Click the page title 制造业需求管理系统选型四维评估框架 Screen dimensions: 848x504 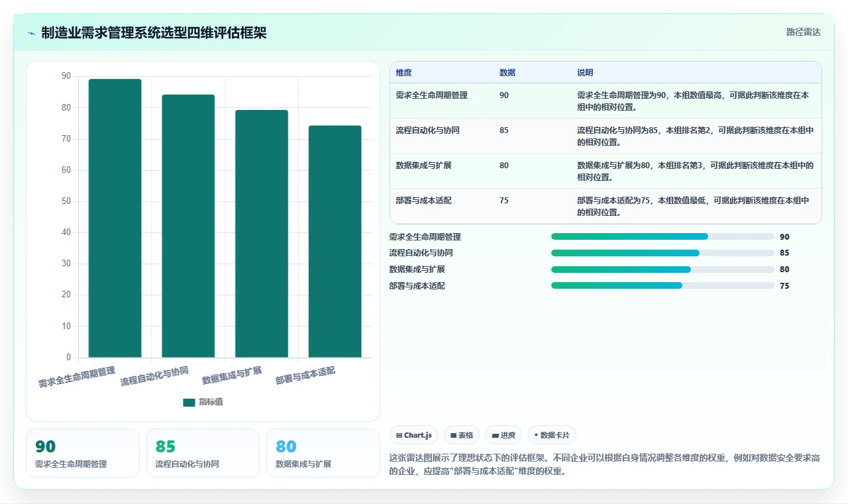point(154,32)
